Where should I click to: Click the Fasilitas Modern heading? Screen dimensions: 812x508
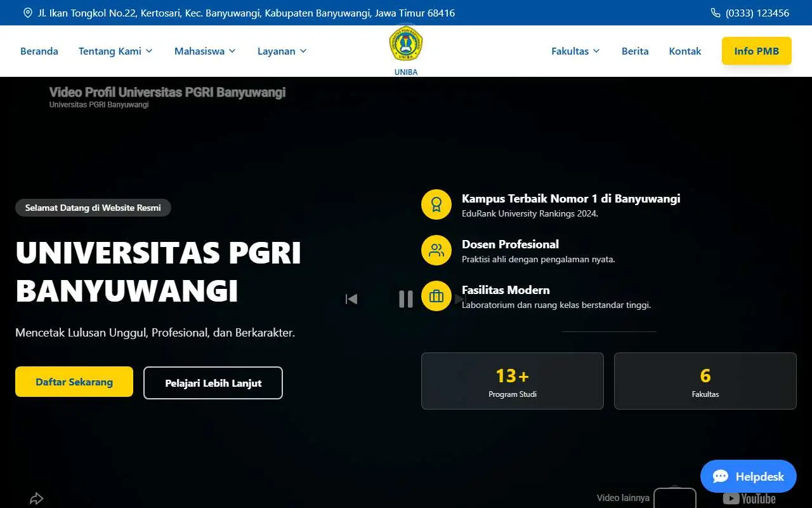click(x=506, y=290)
